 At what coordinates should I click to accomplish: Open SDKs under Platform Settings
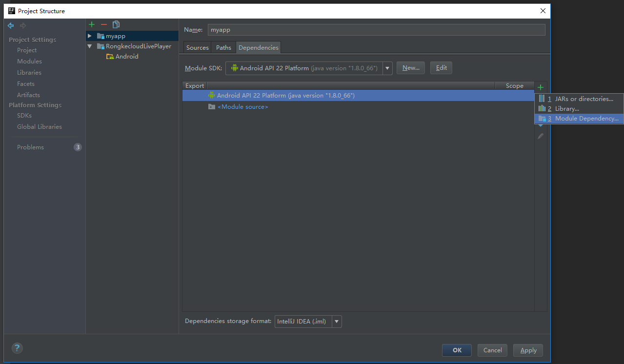24,116
